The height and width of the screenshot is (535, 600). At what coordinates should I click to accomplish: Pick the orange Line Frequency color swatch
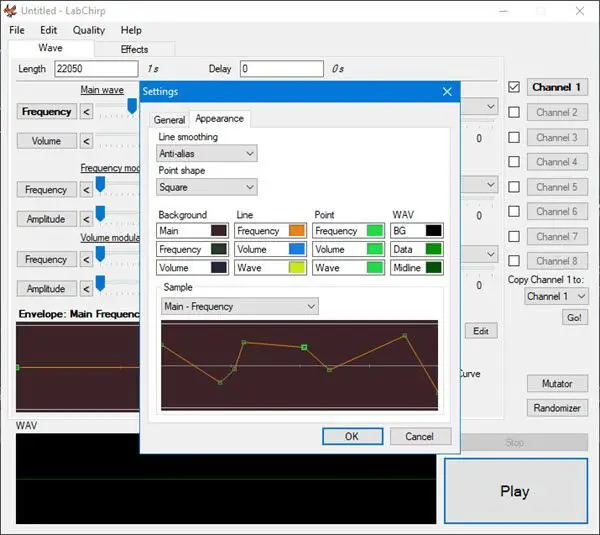[x=297, y=230]
